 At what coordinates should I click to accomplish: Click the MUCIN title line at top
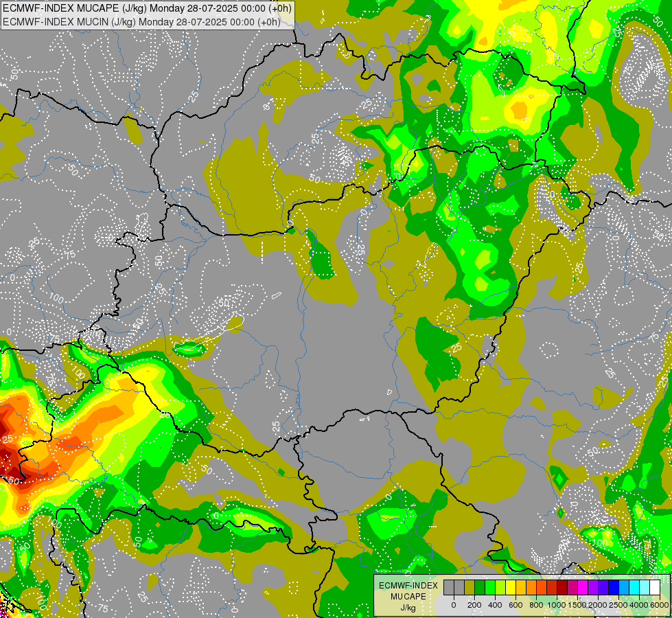point(141,21)
